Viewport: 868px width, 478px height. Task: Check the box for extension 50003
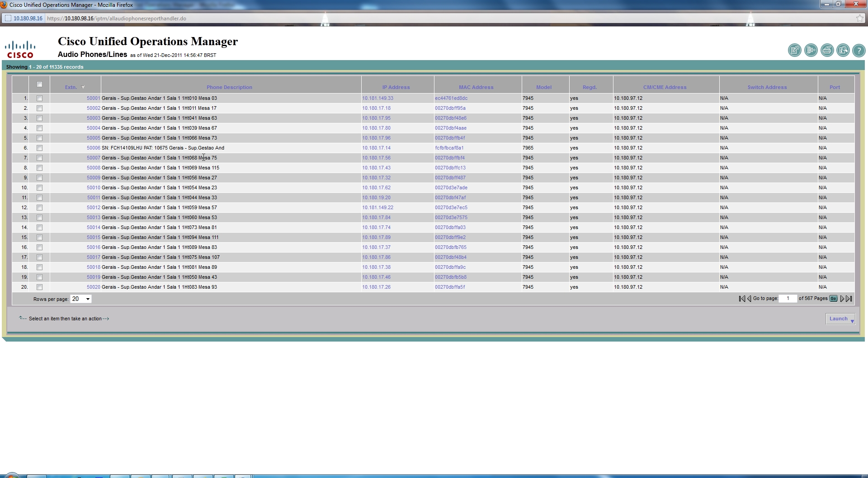tap(39, 118)
